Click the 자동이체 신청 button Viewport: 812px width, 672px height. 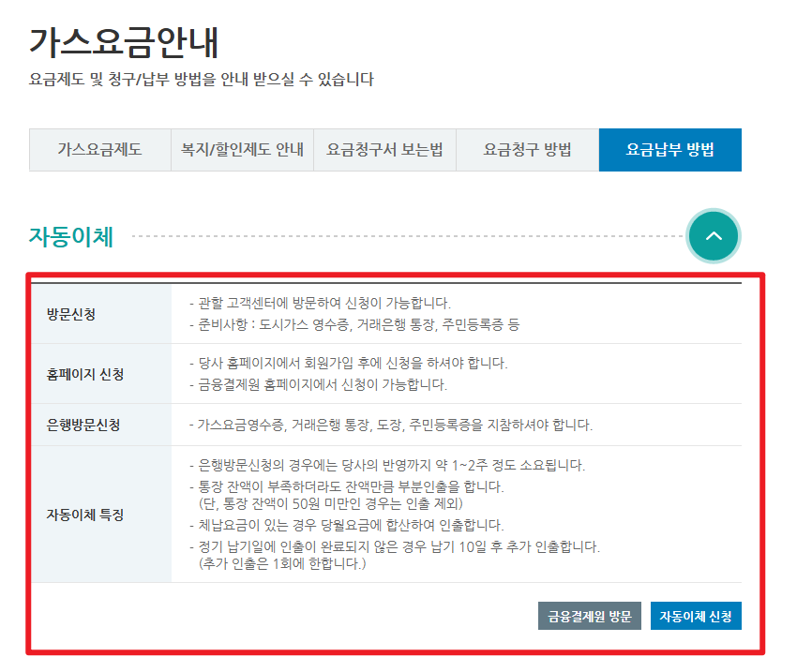[x=696, y=616]
